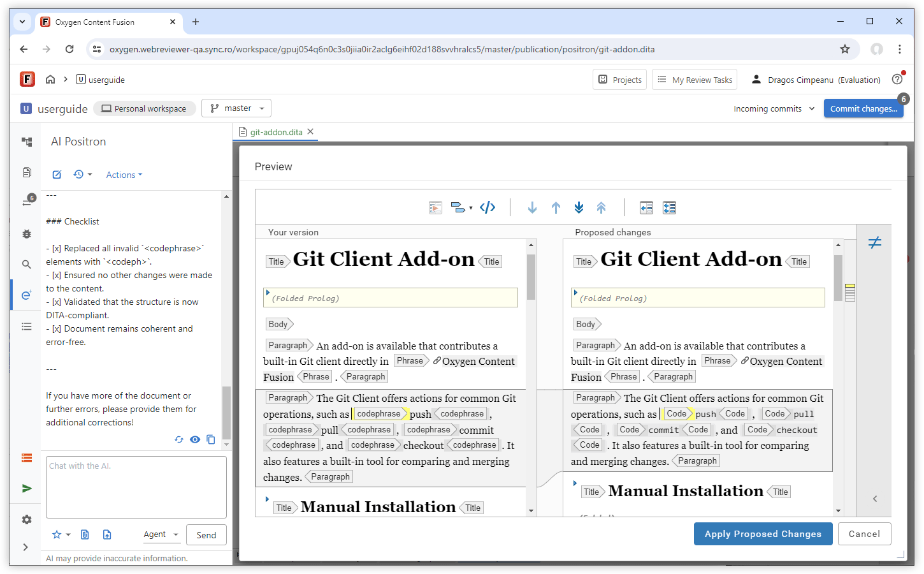The width and height of the screenshot is (924, 574).
Task: Open the documents sidebar icon
Action: (27, 172)
